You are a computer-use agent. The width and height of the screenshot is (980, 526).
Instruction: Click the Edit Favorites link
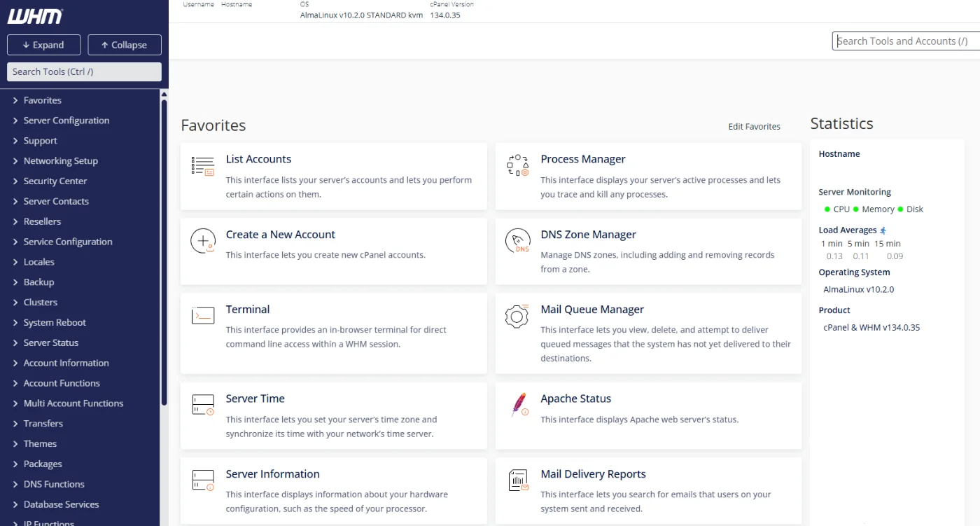[x=755, y=127]
